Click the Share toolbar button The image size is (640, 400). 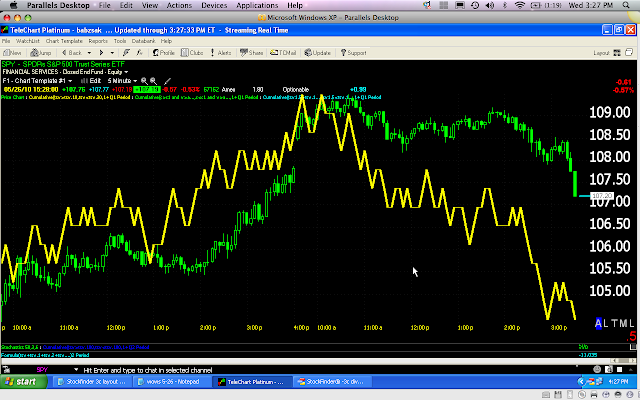[x=251, y=53]
